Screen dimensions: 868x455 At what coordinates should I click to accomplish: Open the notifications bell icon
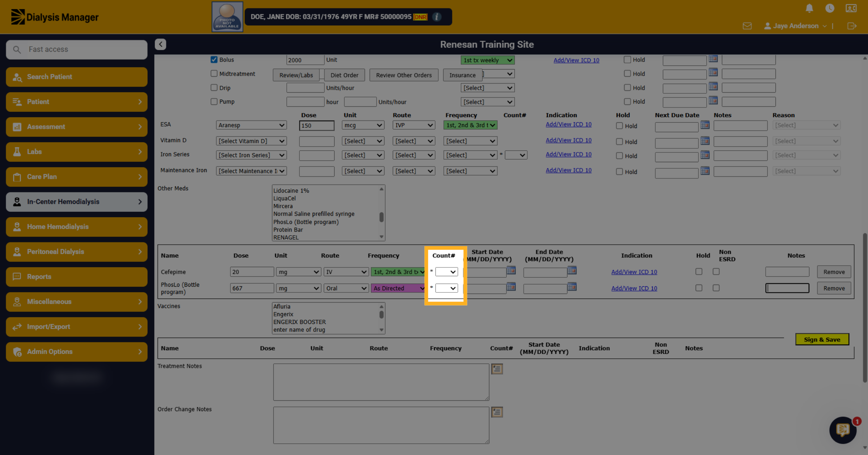[809, 8]
